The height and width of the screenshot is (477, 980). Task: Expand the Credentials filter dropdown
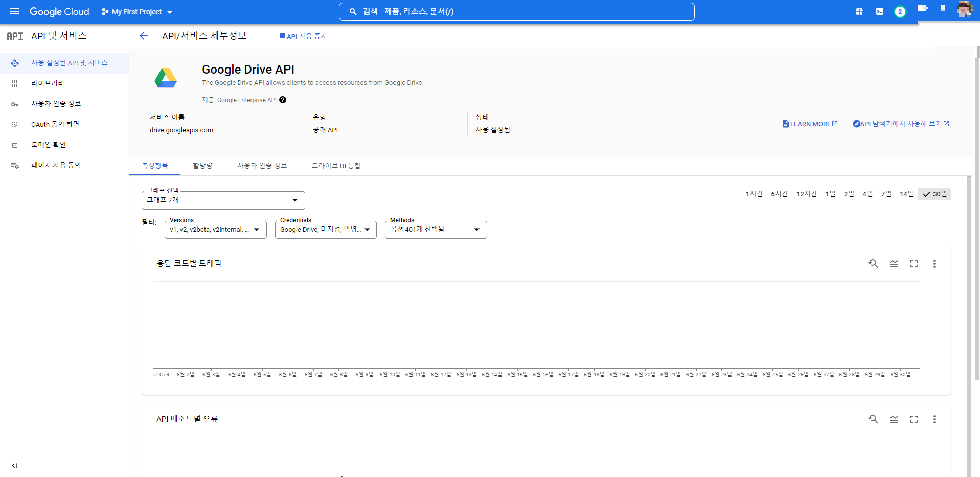pos(326,230)
